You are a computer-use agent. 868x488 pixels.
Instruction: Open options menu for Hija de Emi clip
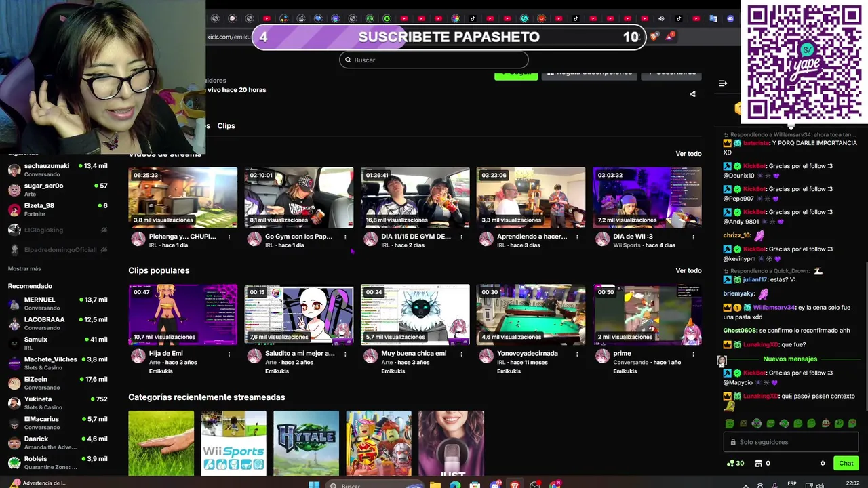(x=229, y=354)
